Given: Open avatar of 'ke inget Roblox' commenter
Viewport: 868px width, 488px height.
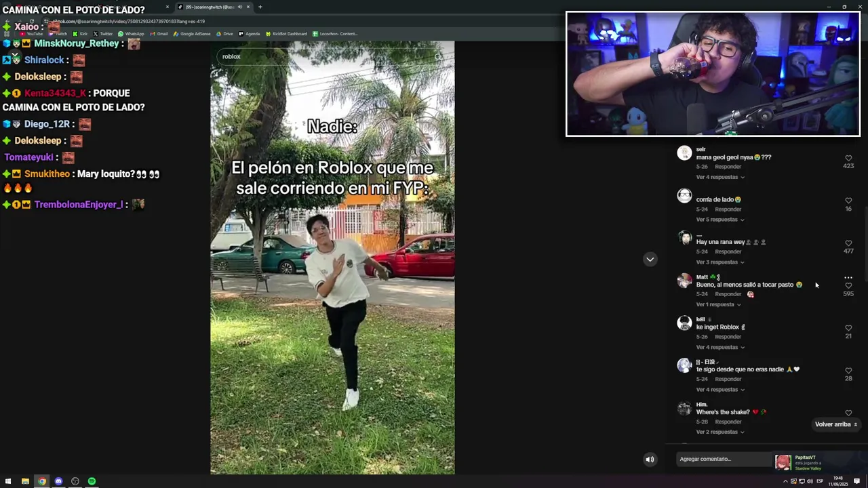Looking at the screenshot, I should coord(684,323).
